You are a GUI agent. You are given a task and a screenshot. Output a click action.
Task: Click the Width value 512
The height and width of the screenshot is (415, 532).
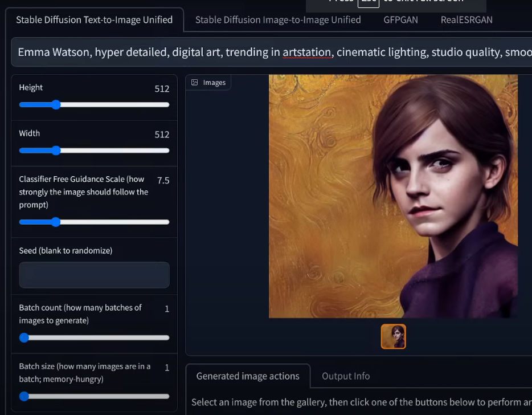tap(162, 135)
